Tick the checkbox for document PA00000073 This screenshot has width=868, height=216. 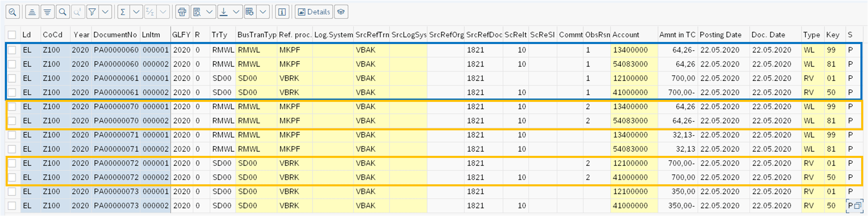point(12,192)
